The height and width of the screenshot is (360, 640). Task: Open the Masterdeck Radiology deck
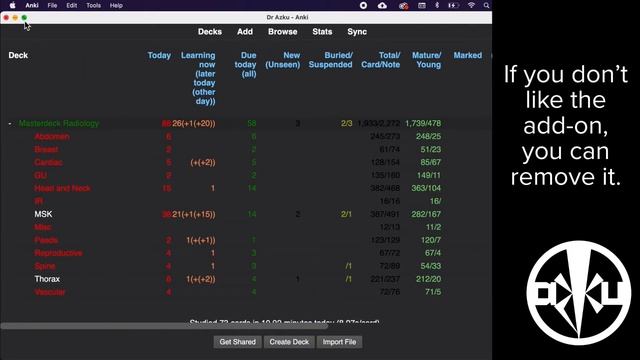coord(59,123)
